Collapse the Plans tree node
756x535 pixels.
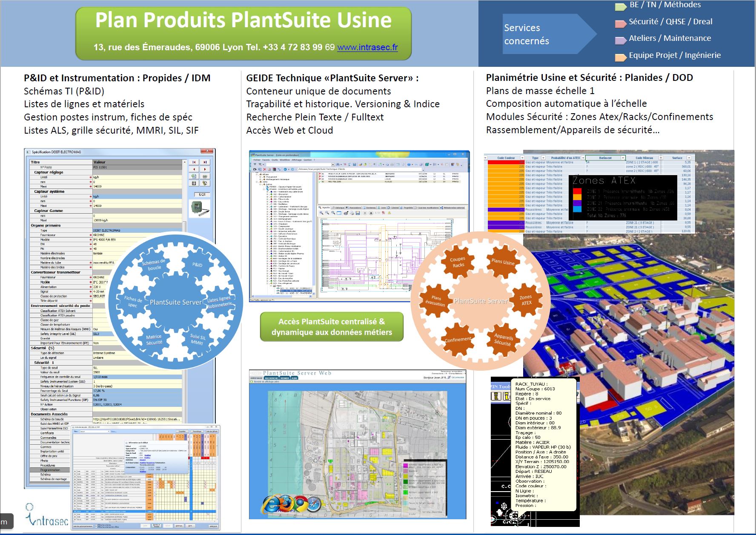pyautogui.click(x=271, y=286)
